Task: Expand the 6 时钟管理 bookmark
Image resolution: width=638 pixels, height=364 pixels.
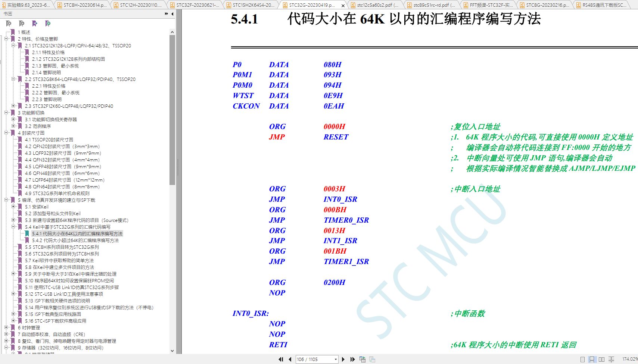Action: click(6, 327)
